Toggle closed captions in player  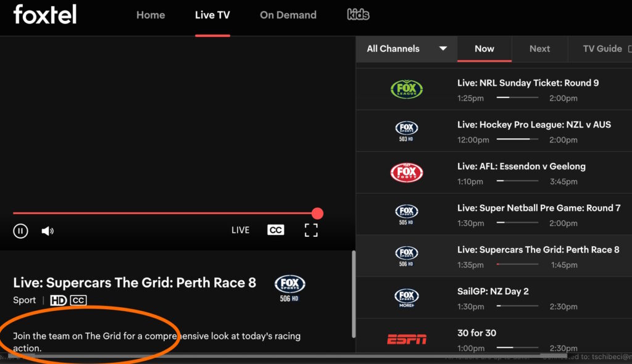coord(276,230)
